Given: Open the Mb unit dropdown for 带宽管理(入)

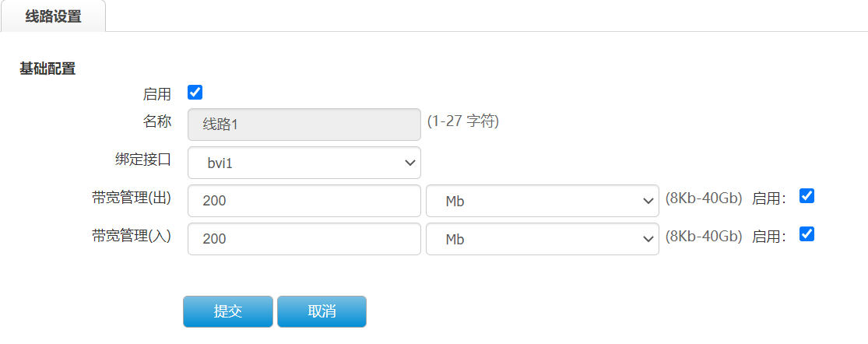Looking at the screenshot, I should pos(543,239).
